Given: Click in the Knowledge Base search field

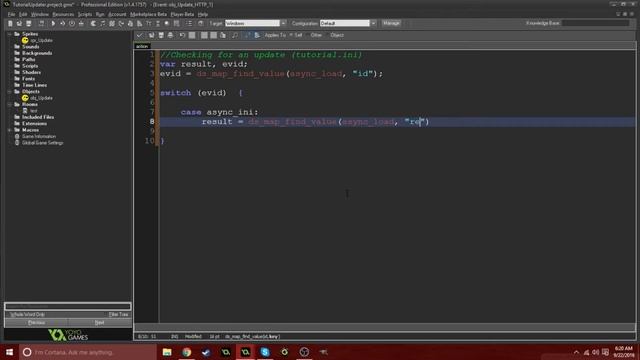Looking at the screenshot, I should (x=596, y=23).
